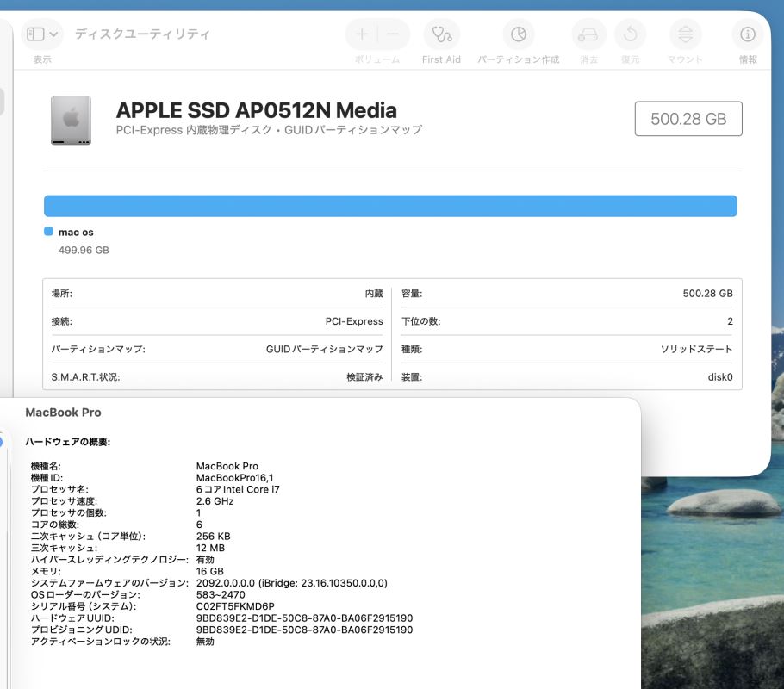Add a volume with the plus icon
Viewport: 784px width, 689px height.
click(x=362, y=34)
